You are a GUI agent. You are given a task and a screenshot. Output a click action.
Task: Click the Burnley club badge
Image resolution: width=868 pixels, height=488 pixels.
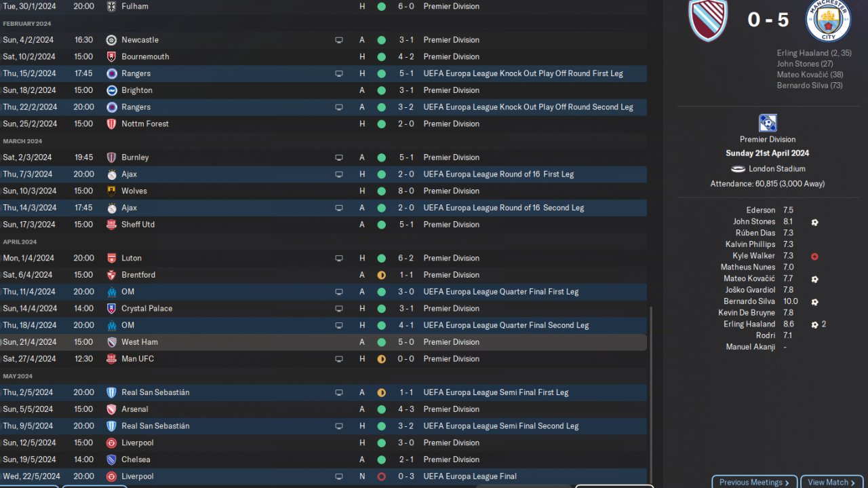(112, 157)
